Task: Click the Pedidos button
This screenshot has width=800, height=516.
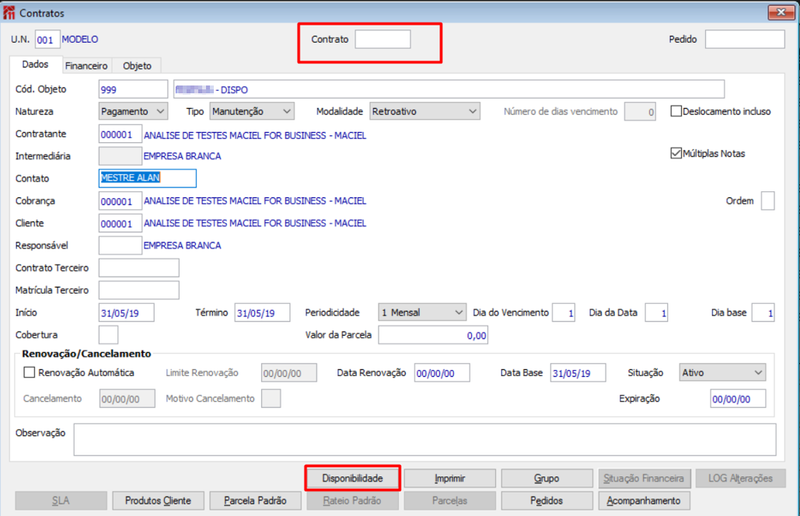Action: click(x=546, y=501)
